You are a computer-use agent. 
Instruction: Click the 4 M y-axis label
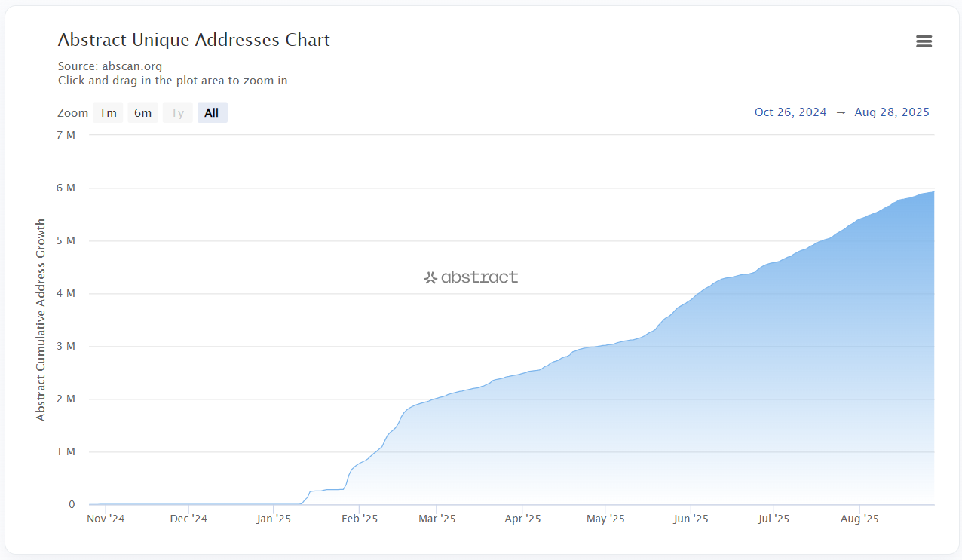point(66,293)
